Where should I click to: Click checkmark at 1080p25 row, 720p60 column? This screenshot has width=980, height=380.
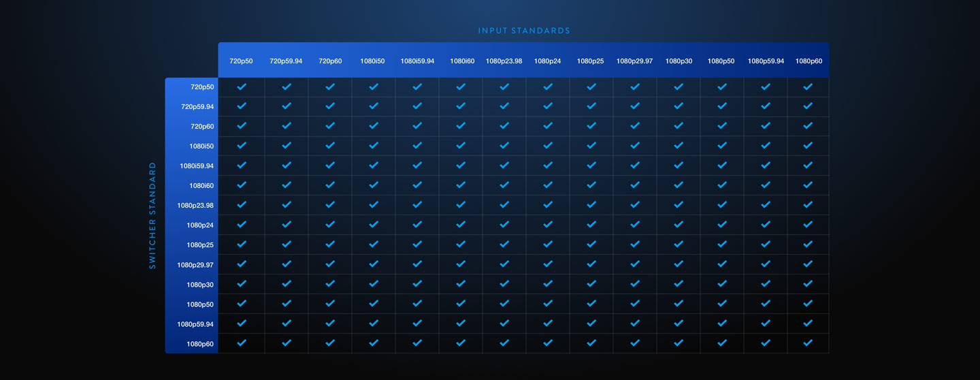330,244
